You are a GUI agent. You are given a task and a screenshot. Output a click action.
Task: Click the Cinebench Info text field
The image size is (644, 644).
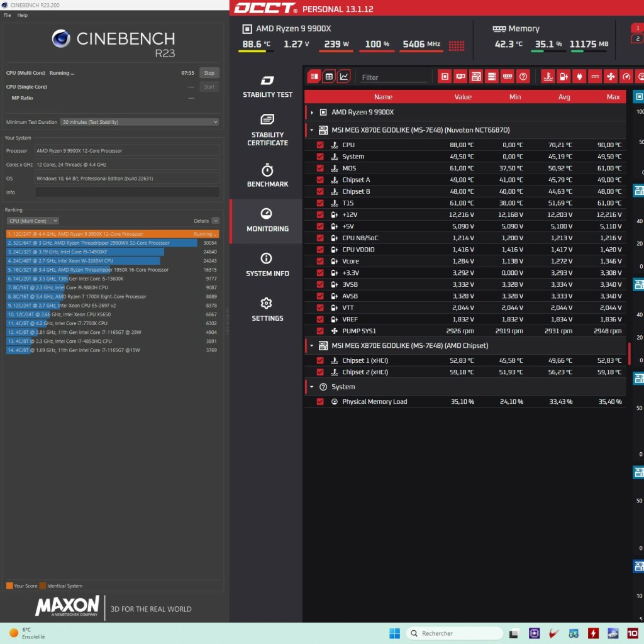coord(127,192)
